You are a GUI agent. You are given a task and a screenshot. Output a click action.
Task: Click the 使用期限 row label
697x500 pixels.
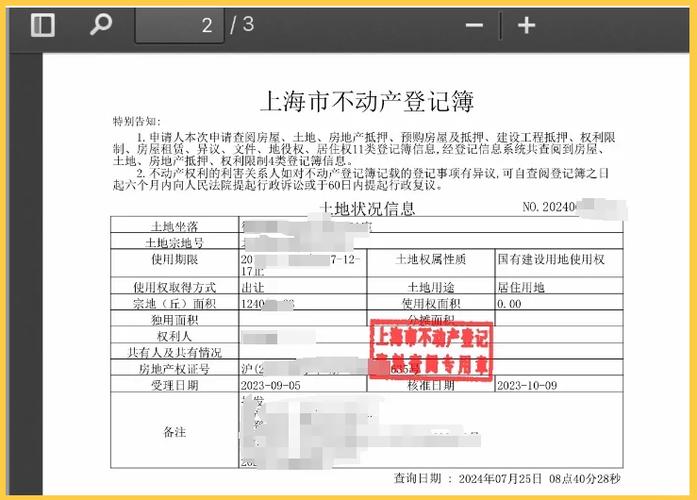click(174, 259)
